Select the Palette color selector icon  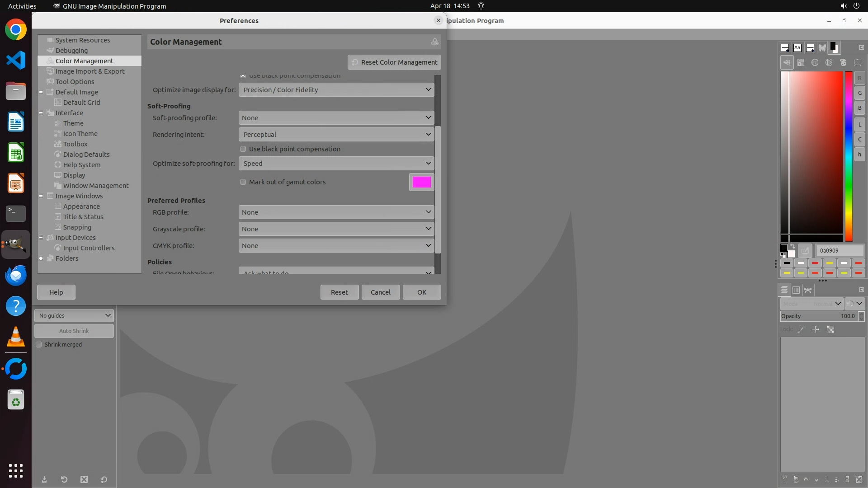tap(843, 62)
